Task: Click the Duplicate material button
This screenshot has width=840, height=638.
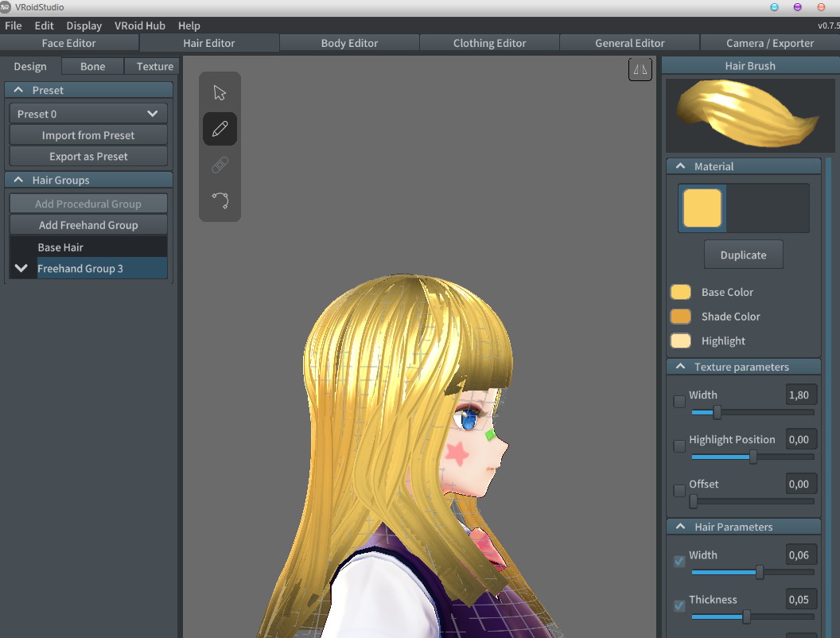Action: pos(744,255)
